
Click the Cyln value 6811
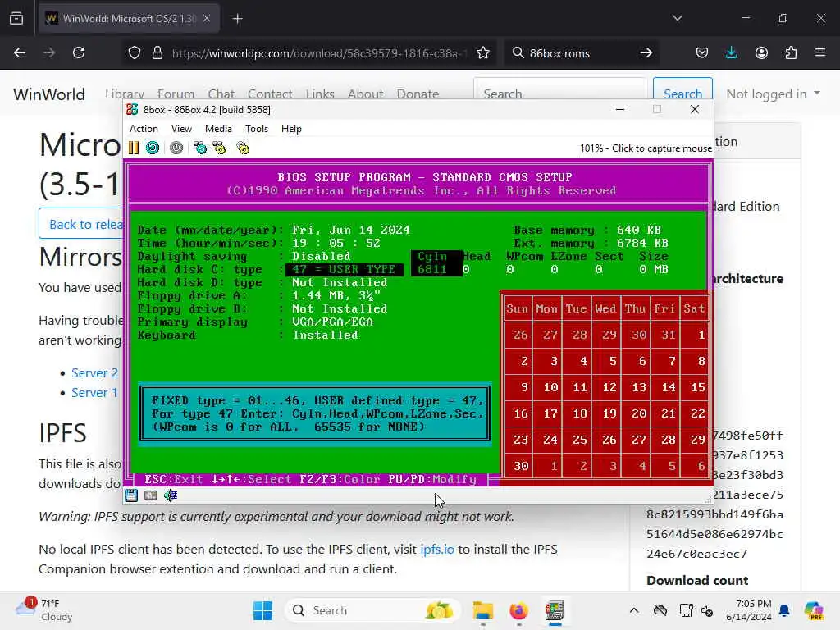pos(432,269)
